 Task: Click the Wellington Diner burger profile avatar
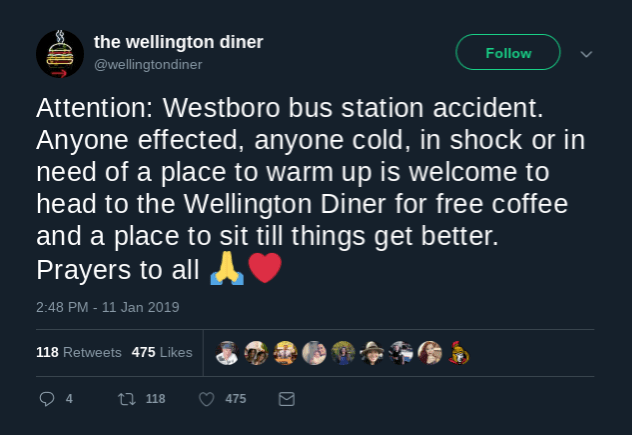pos(59,54)
